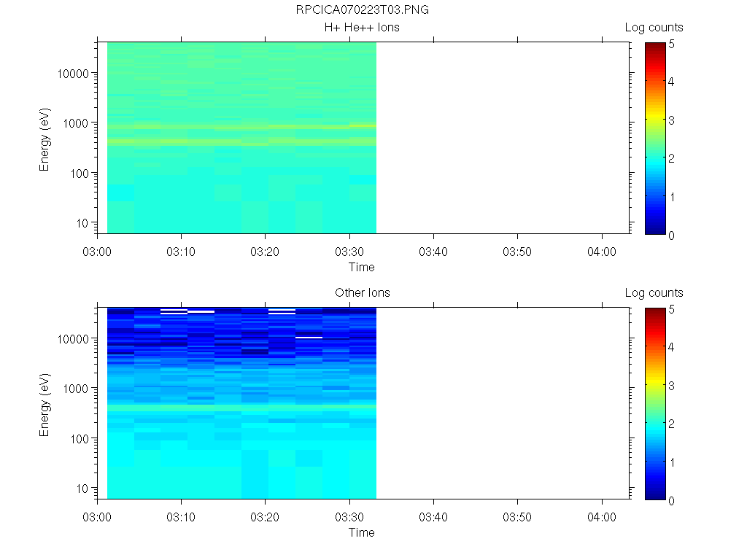Click the 03:30 tick label under top plot

click(349, 252)
